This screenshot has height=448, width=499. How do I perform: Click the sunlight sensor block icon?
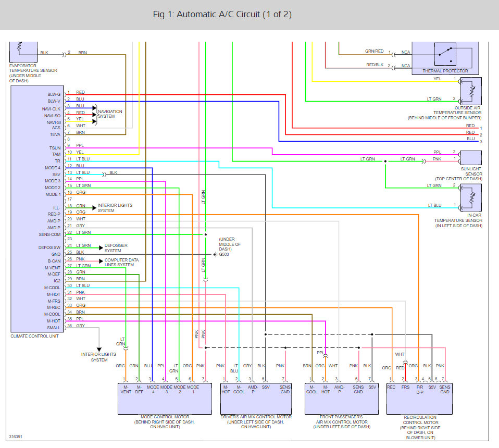[471, 158]
